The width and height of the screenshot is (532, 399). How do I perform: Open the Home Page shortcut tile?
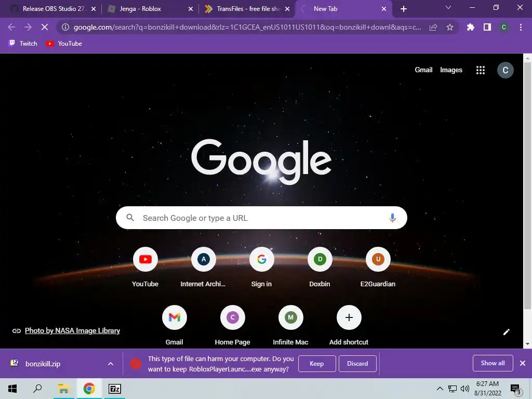(232, 325)
